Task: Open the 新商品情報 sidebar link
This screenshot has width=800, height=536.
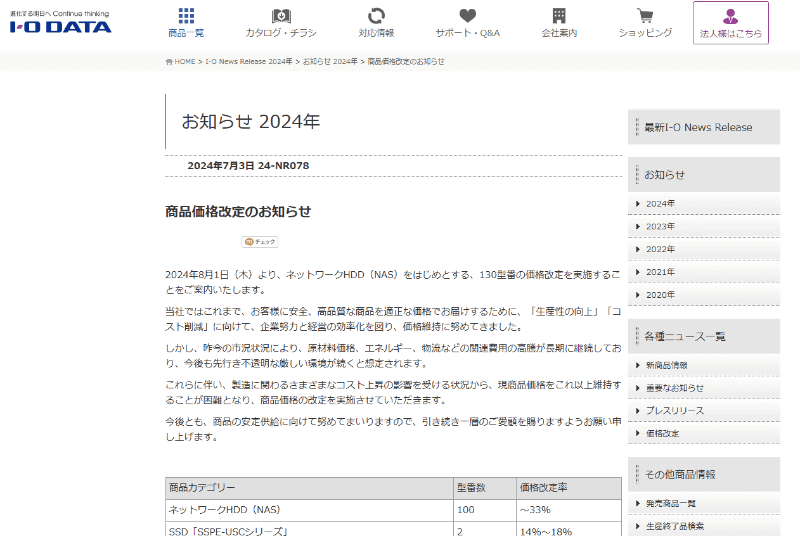Action: (666, 365)
